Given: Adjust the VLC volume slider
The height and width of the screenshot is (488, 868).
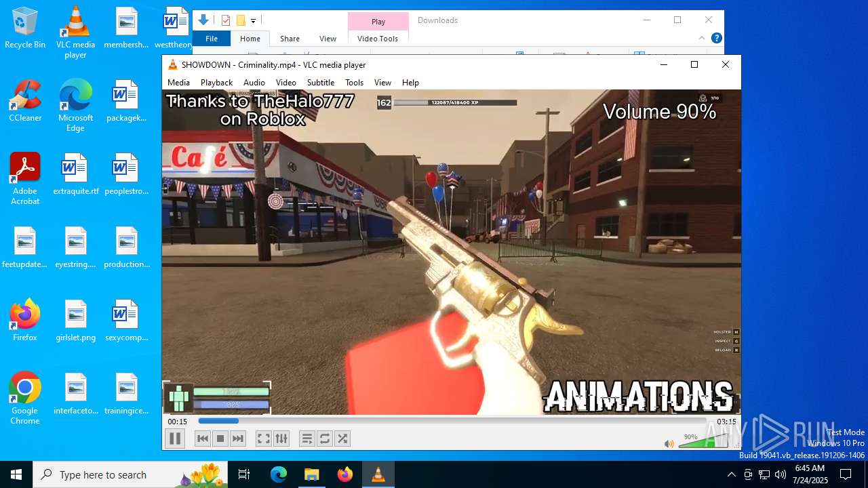Looking at the screenshot, I should 702,441.
